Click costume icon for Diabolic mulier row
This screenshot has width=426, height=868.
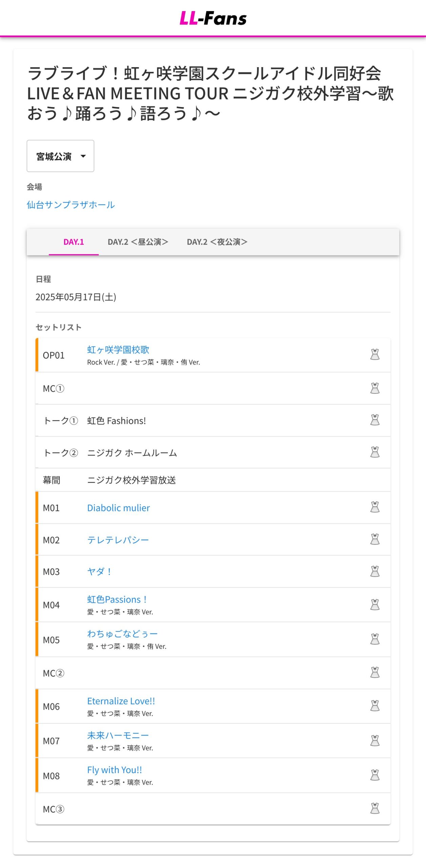pyautogui.click(x=374, y=507)
